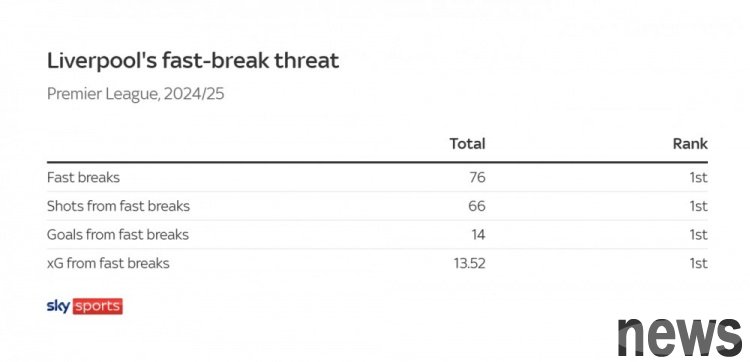The height and width of the screenshot is (362, 750).
Task: Click the 1st rank for xG row
Action: pyautogui.click(x=698, y=263)
